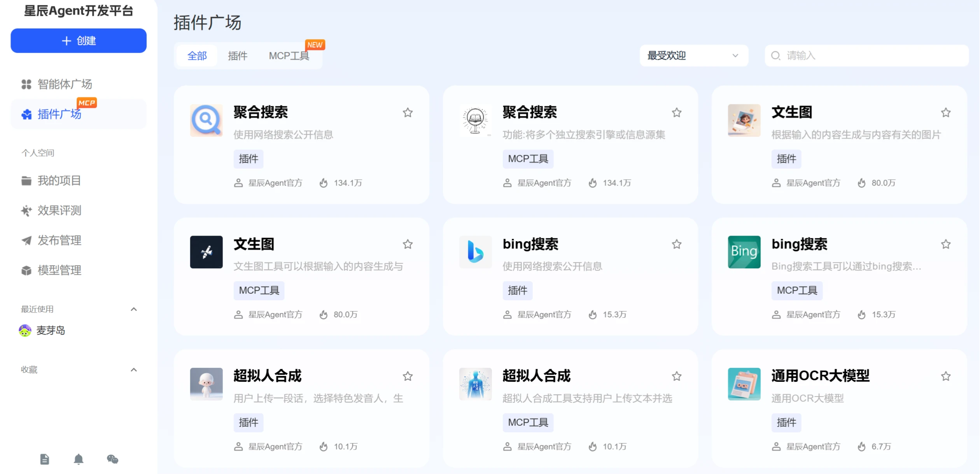Click the document icon in the sidebar footer
The height and width of the screenshot is (474, 980).
pos(45,459)
